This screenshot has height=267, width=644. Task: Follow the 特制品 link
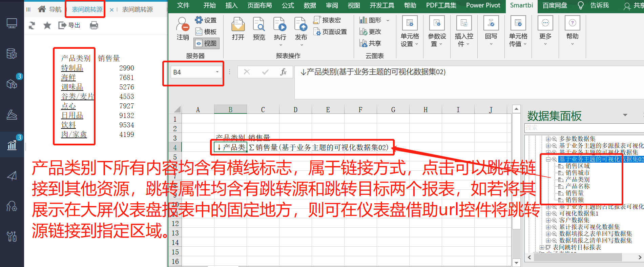72,68
